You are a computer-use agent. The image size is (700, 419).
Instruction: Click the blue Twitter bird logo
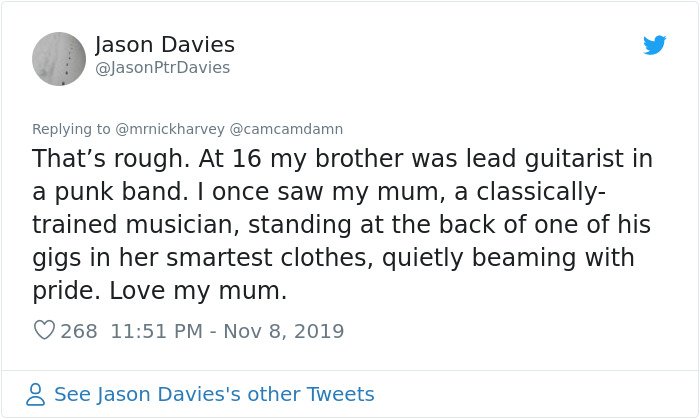click(x=654, y=45)
